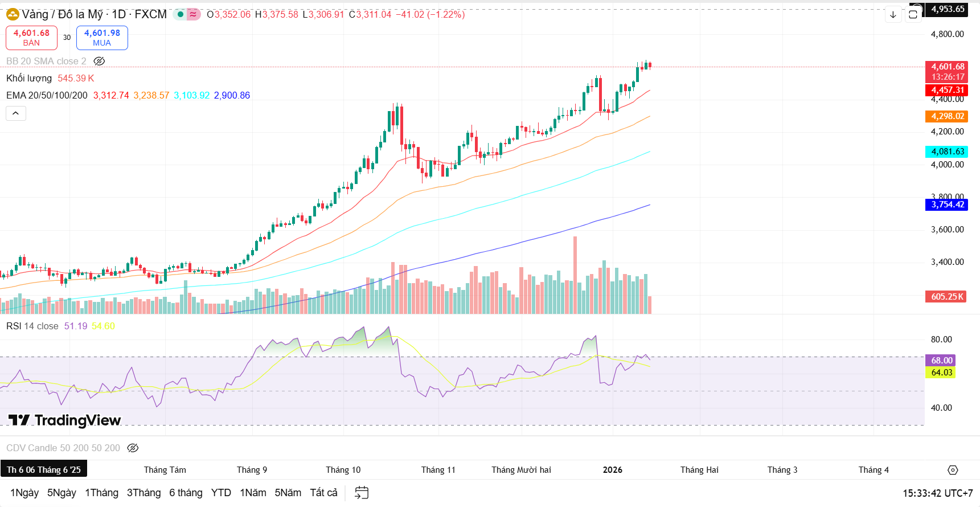
Task: Select the YTD time range
Action: (221, 493)
